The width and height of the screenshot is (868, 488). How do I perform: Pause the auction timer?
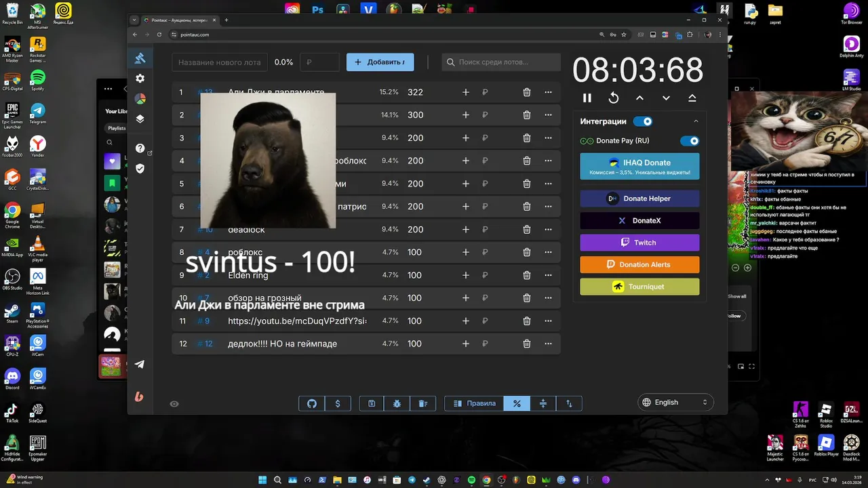pyautogui.click(x=587, y=98)
